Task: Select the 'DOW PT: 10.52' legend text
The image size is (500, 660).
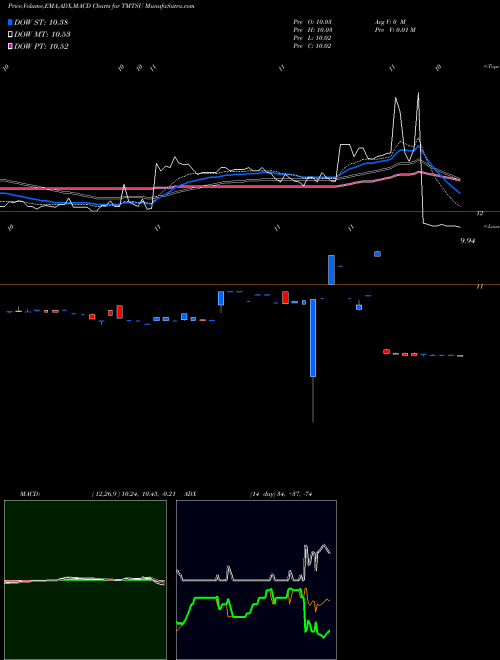Action: pos(41,46)
